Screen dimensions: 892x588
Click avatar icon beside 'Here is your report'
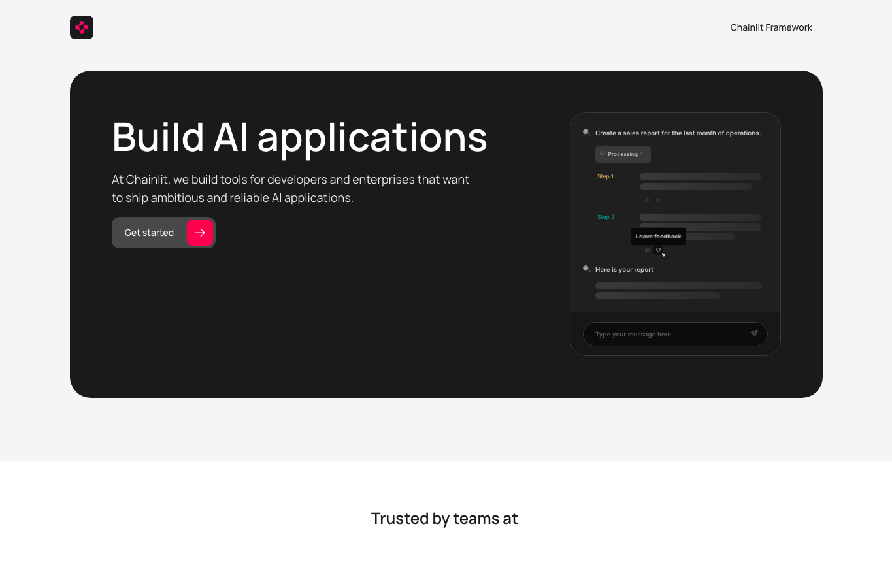pyautogui.click(x=587, y=269)
